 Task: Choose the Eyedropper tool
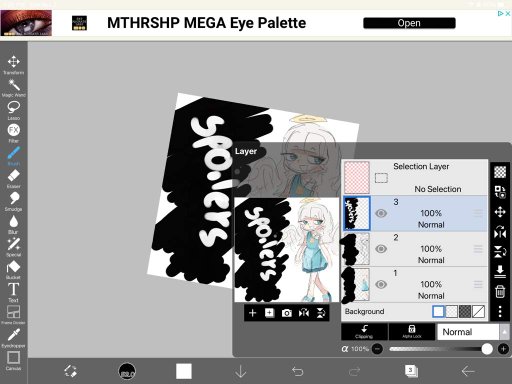click(14, 338)
